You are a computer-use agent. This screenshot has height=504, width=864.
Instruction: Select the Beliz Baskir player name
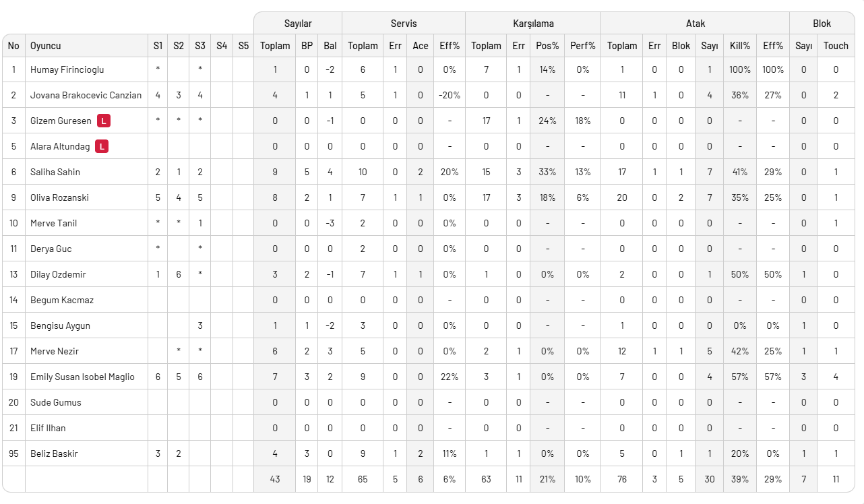(x=54, y=453)
